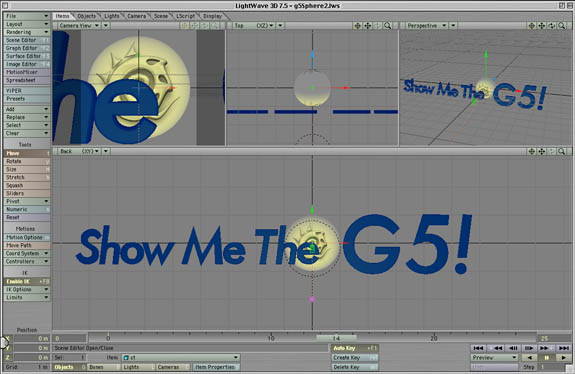575x374 pixels.
Task: Expand the Replace dropdown
Action: tap(26, 117)
